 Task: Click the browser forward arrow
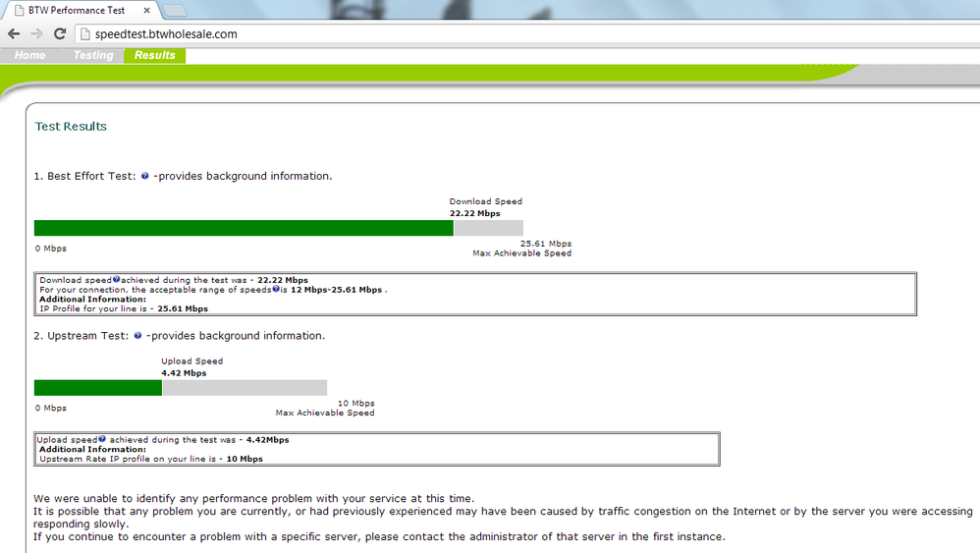click(37, 33)
